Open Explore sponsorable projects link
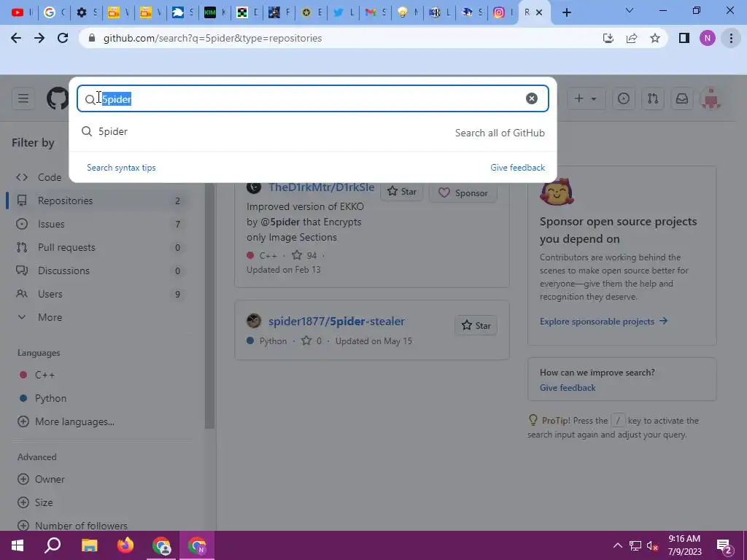 603,322
